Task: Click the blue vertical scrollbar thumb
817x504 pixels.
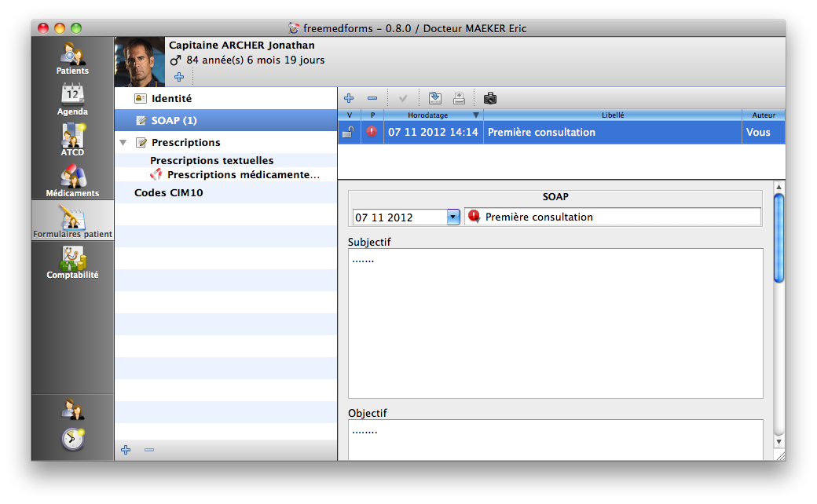Action: pos(779,238)
